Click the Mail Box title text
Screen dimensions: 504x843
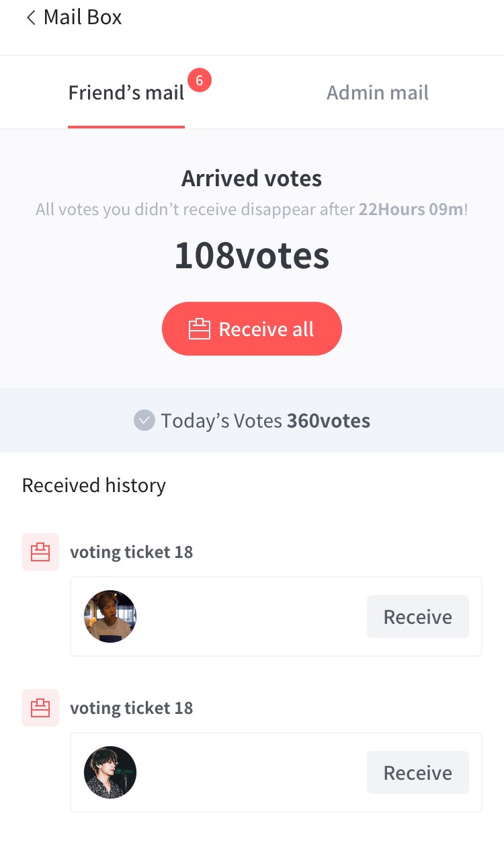click(83, 18)
